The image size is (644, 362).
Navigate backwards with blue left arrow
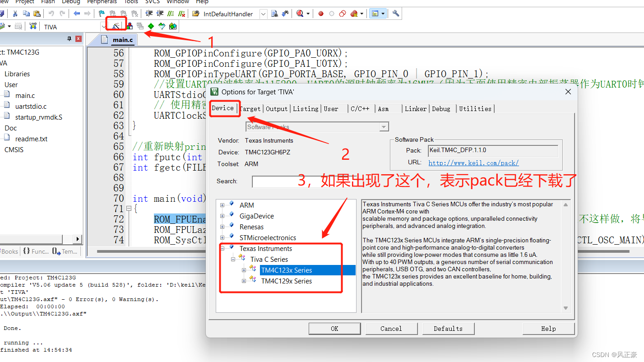click(77, 14)
